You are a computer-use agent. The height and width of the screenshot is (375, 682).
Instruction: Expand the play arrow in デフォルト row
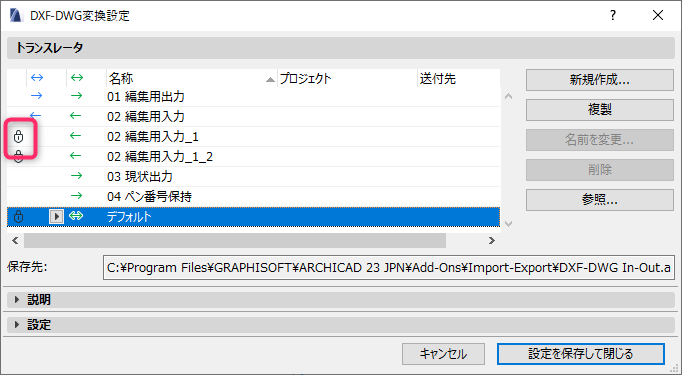56,216
